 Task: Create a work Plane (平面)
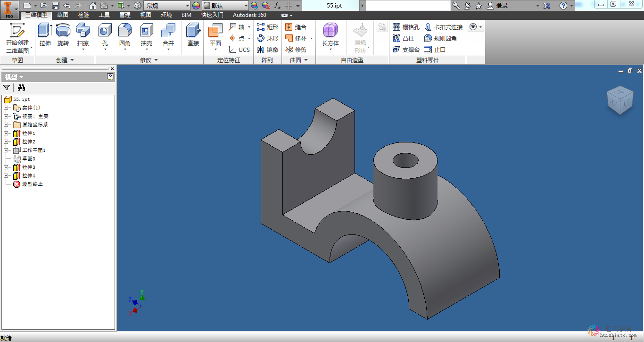tap(215, 37)
